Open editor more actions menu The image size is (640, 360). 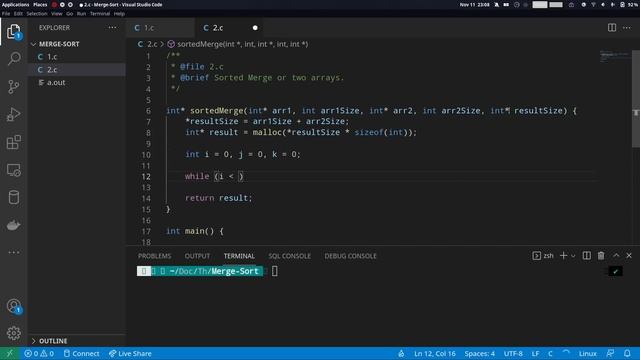[627, 27]
